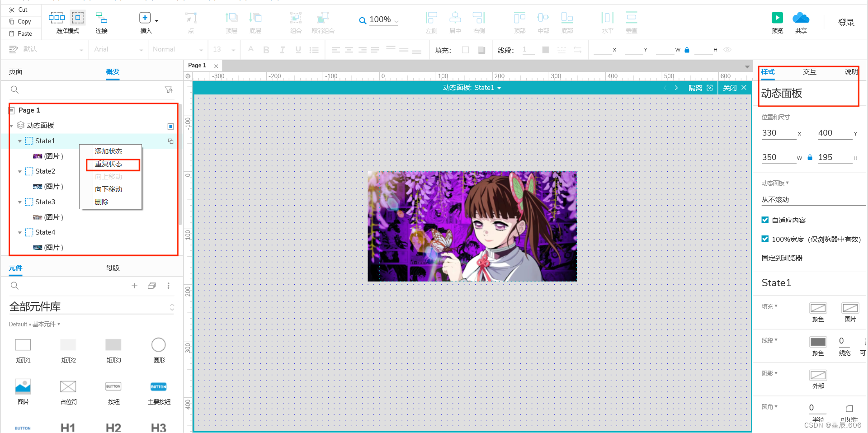Screen dimensions: 868x433
Task: Collapse the State2 tree node
Action: tap(19, 171)
